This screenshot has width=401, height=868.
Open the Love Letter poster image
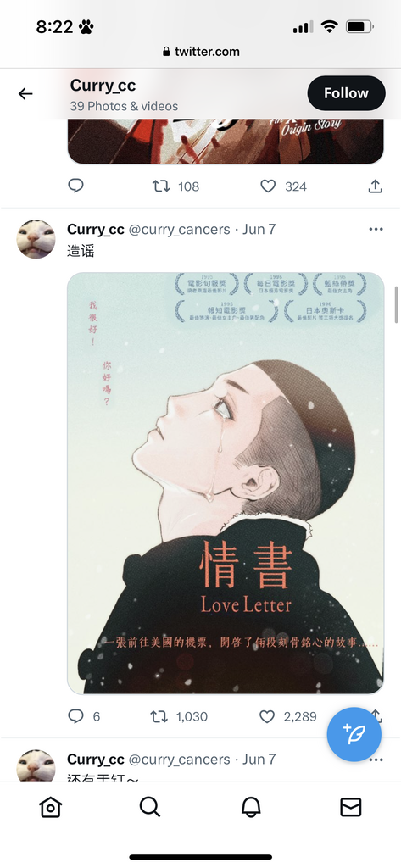tap(226, 482)
